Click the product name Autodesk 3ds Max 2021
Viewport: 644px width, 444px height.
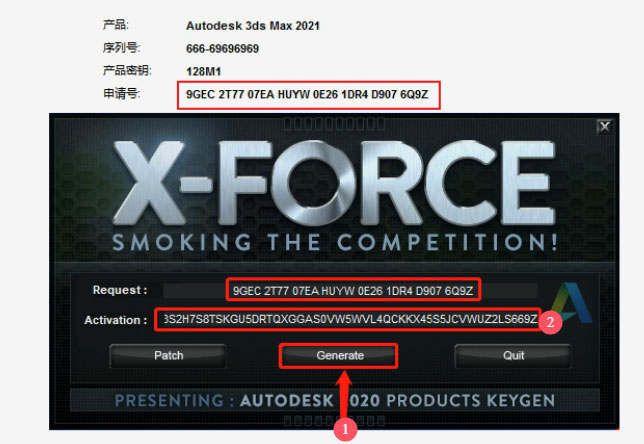click(253, 26)
